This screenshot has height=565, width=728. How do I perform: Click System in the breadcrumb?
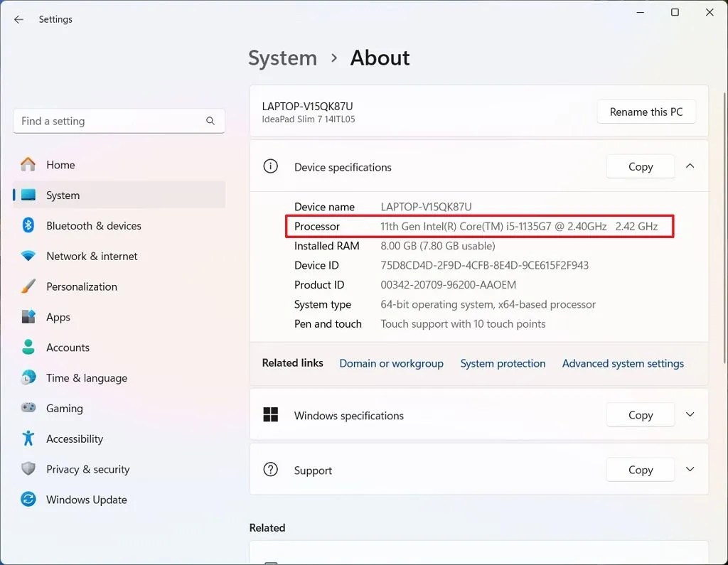coord(282,58)
